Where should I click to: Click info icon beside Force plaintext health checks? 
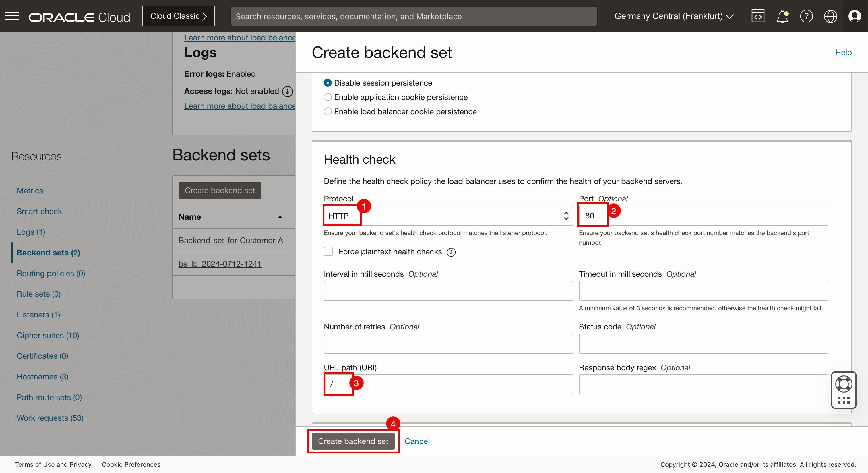(x=451, y=252)
